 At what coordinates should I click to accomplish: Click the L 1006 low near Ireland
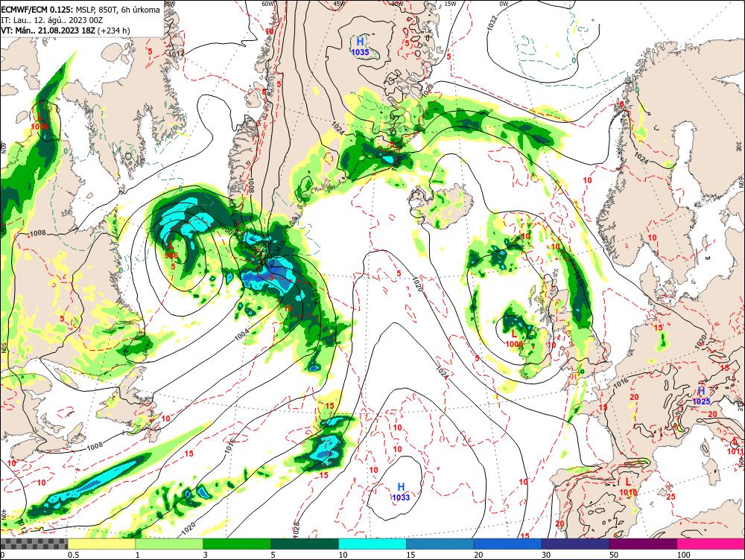(514, 339)
